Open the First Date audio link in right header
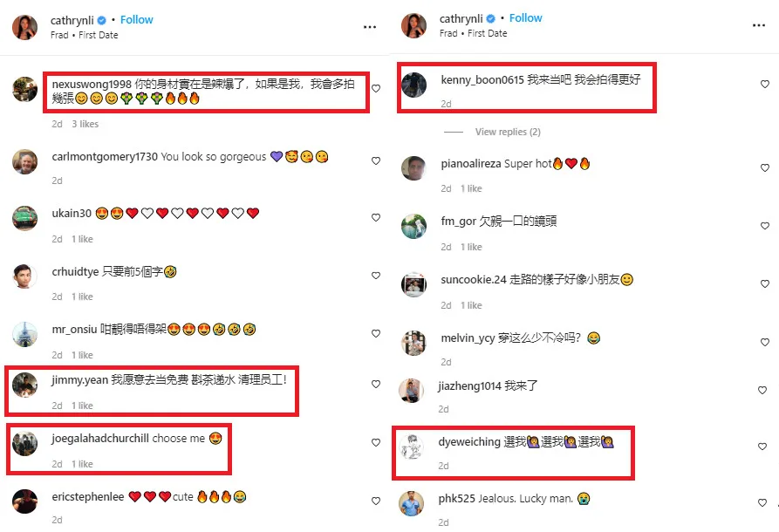The image size is (779, 532). (x=488, y=33)
